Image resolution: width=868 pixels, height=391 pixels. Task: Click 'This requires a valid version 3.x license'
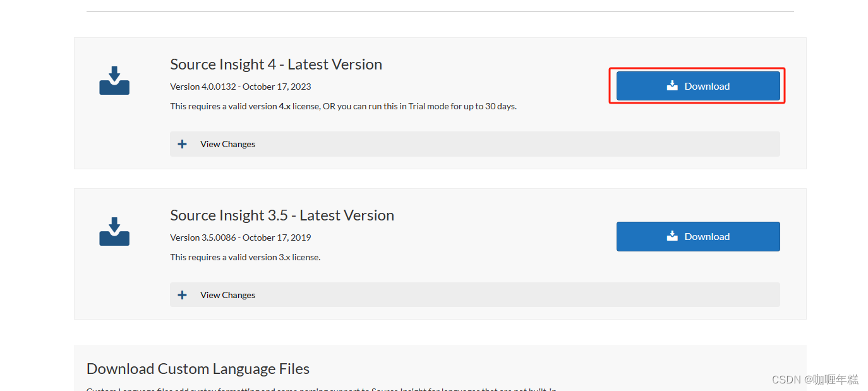[245, 257]
